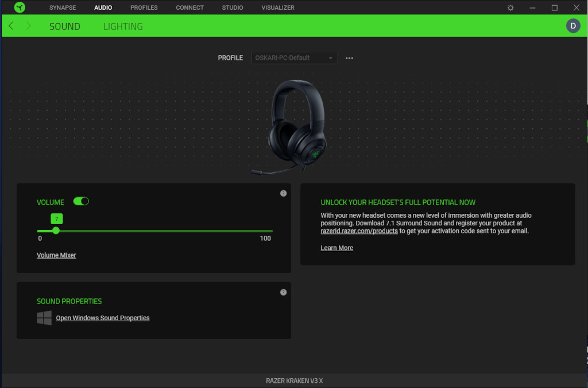Click the UNLOCK YOUR HEADSET'S FULL POTENTIAL heading
This screenshot has width=588, height=388.
pos(398,202)
